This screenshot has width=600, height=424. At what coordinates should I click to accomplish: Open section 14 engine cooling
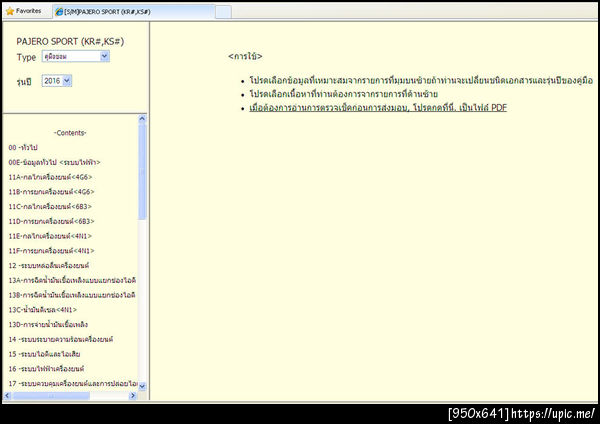click(x=60, y=339)
